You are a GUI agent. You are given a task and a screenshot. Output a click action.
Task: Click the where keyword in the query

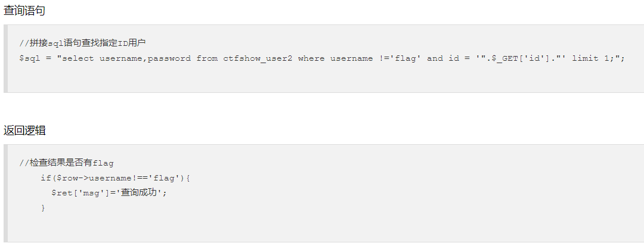pyautogui.click(x=311, y=58)
